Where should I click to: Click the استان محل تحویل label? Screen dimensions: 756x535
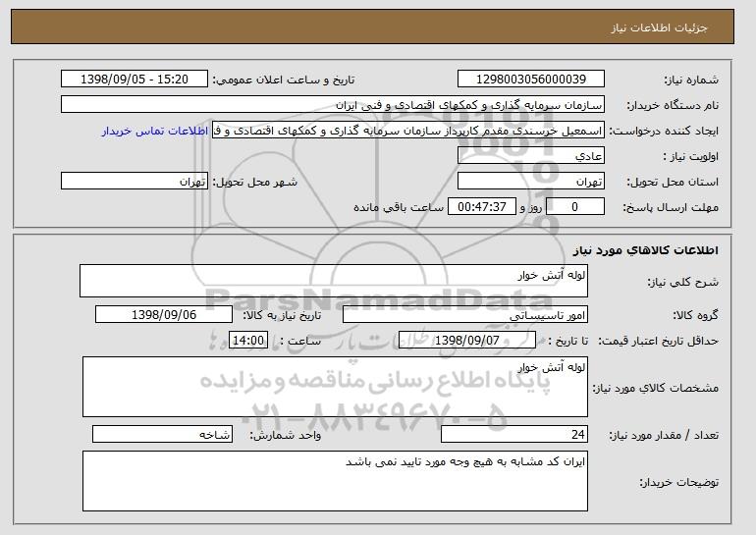673,182
